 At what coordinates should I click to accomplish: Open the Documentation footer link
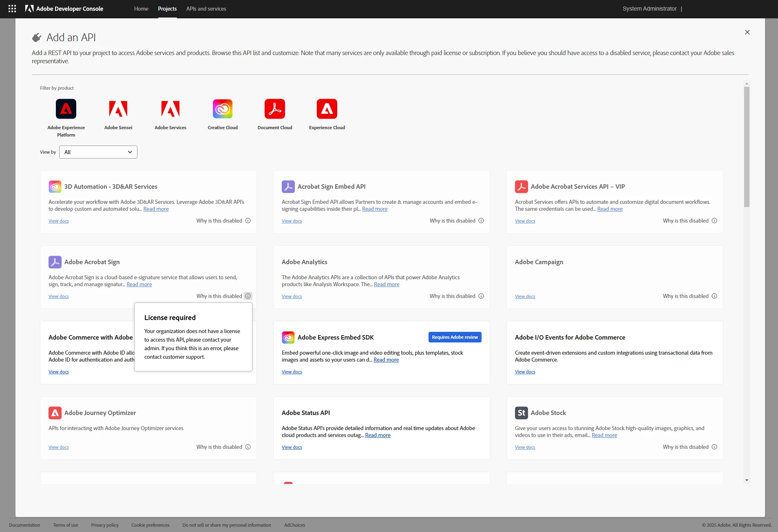coord(24,525)
